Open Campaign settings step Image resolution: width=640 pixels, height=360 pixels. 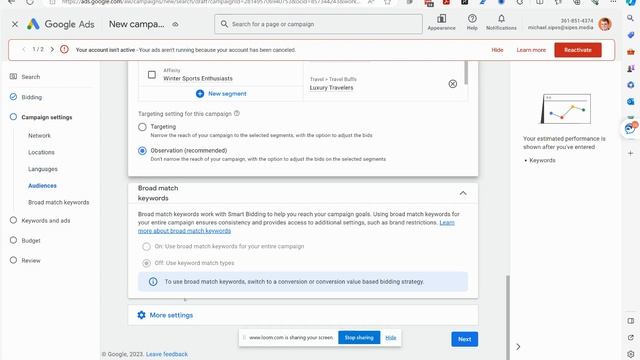(x=47, y=117)
